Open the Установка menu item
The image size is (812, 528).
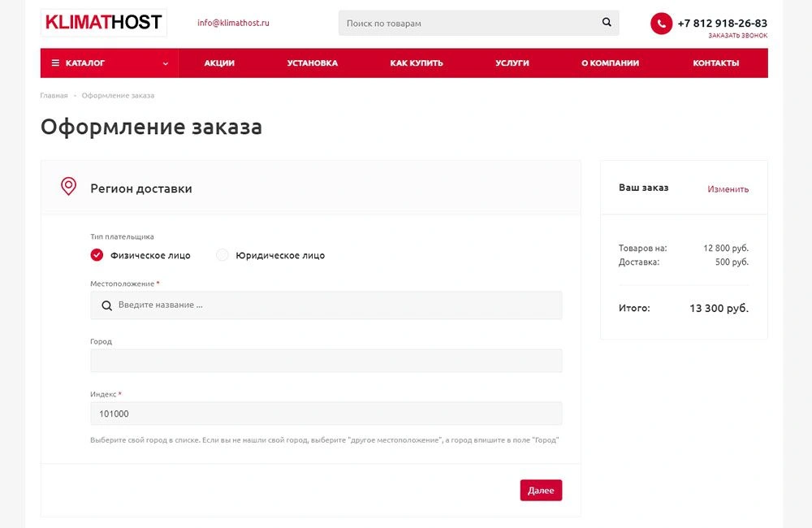(312, 63)
